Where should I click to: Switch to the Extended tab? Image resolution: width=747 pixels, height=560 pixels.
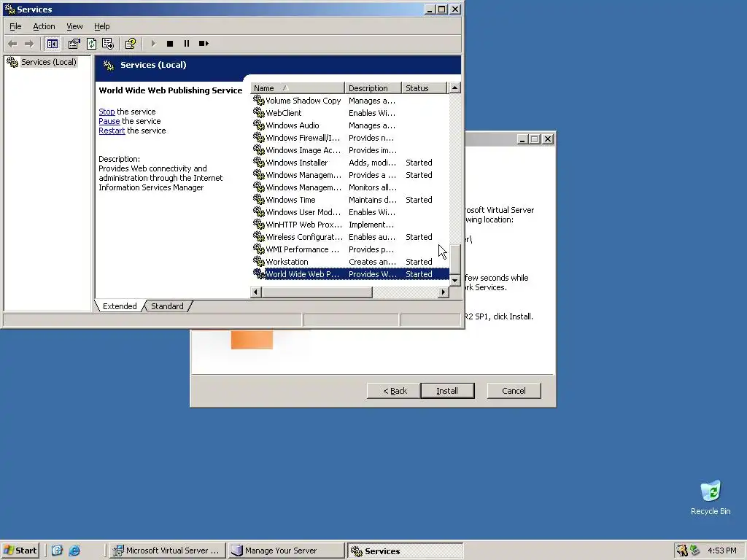click(120, 306)
